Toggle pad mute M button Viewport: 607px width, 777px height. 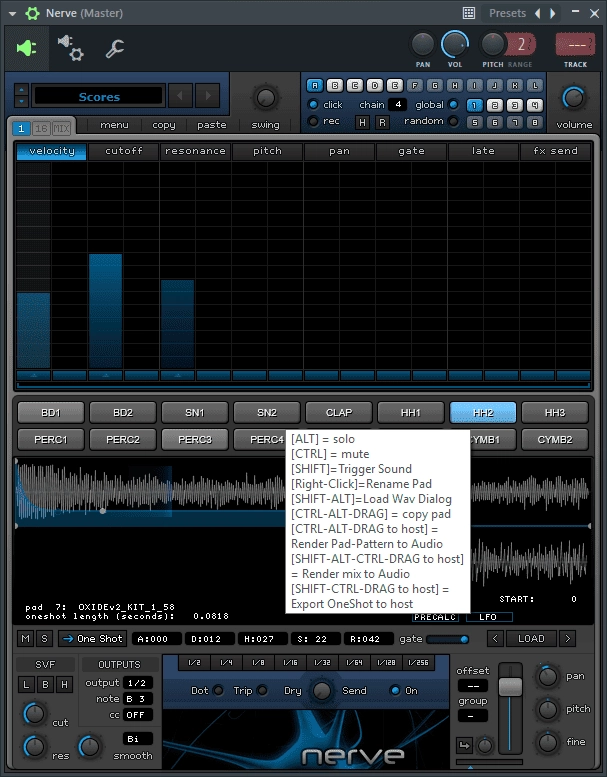point(25,639)
